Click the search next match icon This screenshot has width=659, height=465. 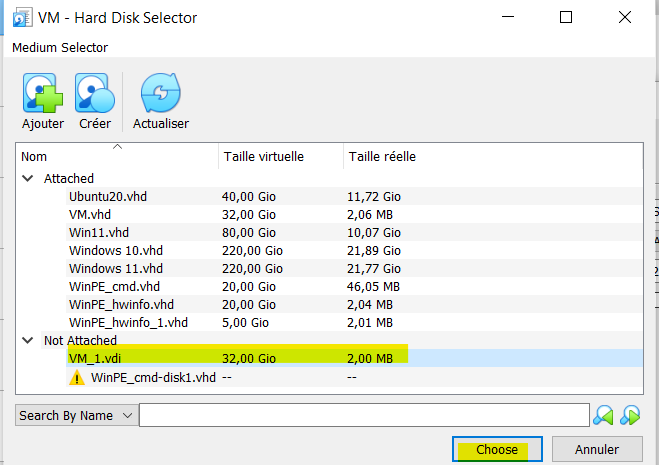coord(630,415)
